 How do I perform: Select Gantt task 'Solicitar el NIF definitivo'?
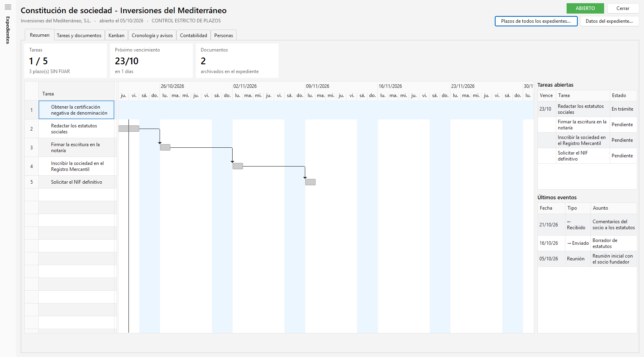point(76,182)
